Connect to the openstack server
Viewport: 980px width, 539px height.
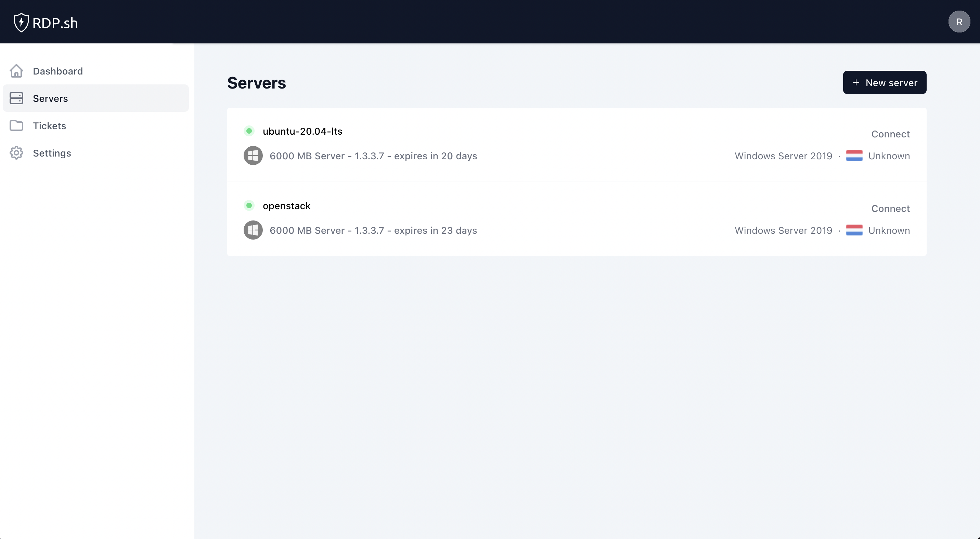point(890,209)
